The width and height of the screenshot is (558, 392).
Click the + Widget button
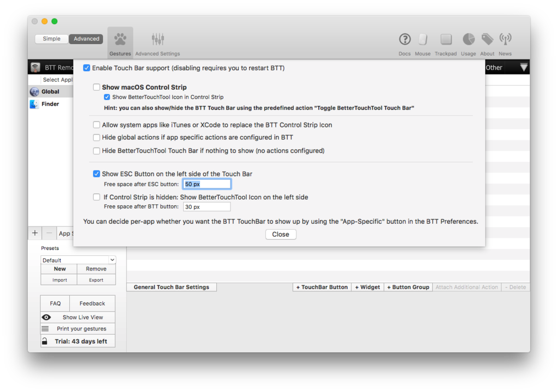(x=367, y=287)
